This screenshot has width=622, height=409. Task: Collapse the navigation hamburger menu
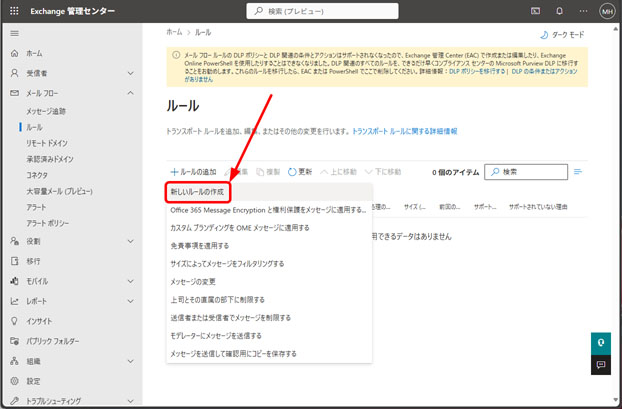tap(14, 33)
